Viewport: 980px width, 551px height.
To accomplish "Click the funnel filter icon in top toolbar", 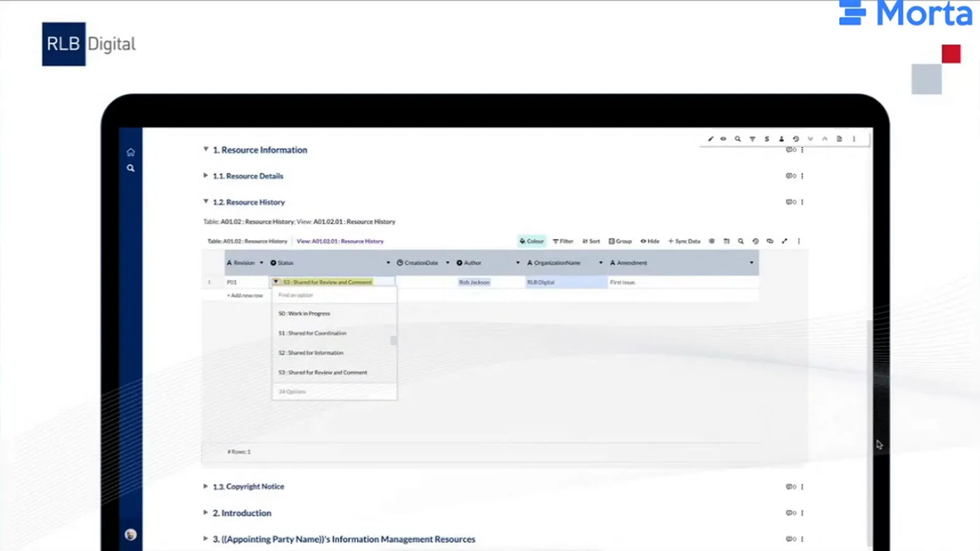I will coord(752,139).
